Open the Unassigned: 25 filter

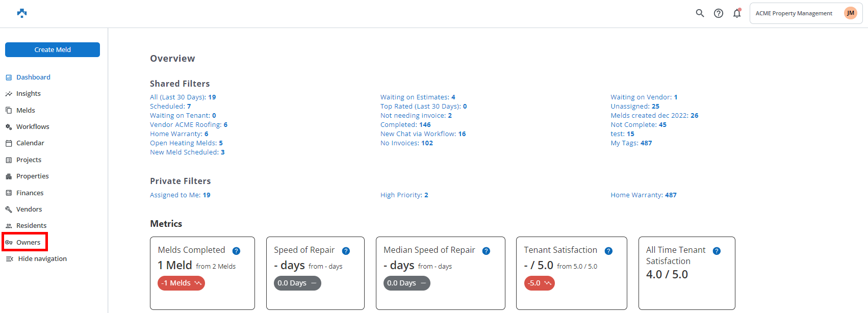(635, 107)
